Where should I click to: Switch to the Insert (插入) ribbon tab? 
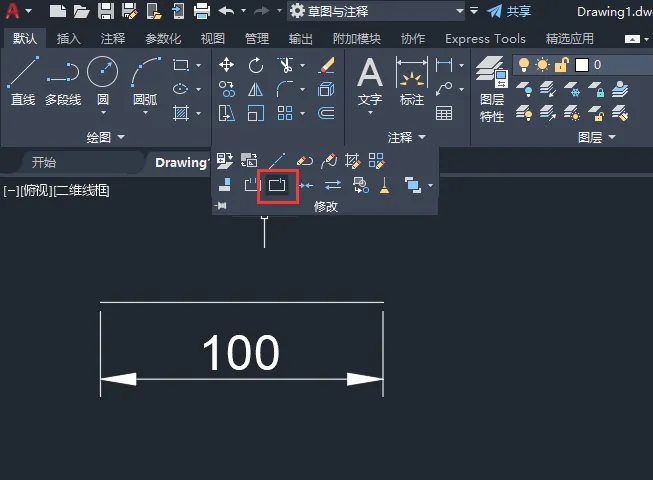69,39
